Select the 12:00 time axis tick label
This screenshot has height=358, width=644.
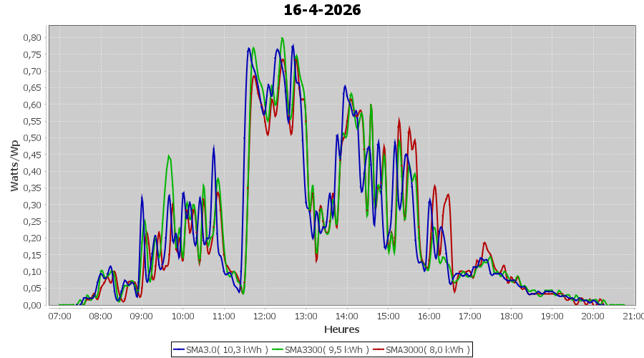(x=265, y=316)
